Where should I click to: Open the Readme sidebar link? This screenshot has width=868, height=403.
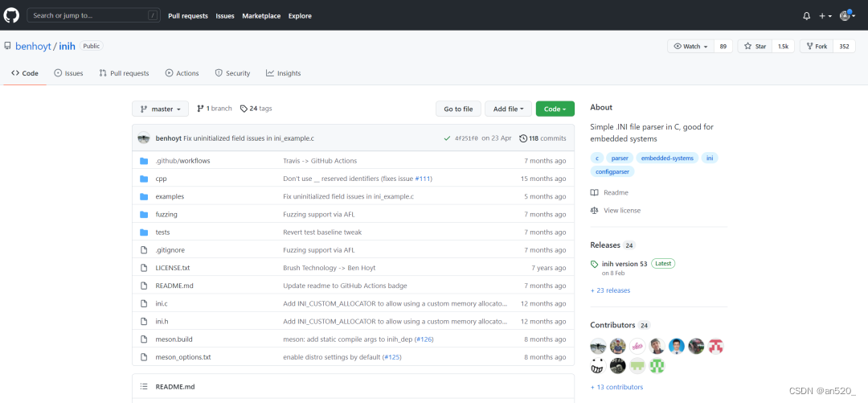(x=609, y=192)
